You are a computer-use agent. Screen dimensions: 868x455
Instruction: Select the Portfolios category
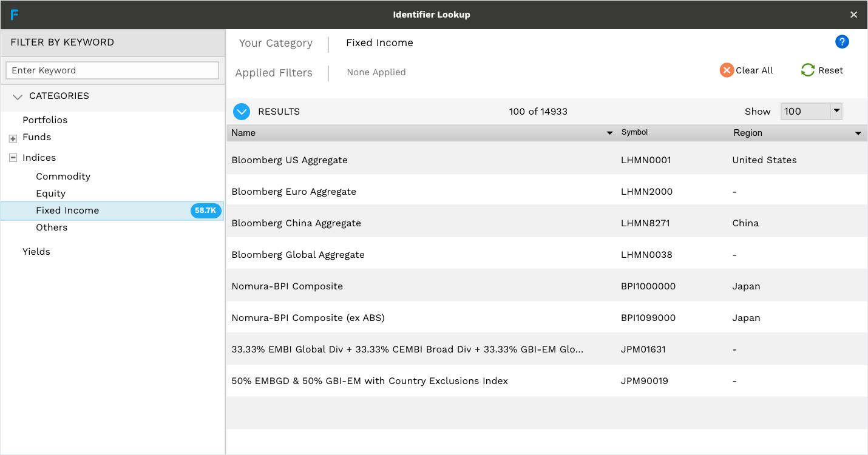(45, 120)
